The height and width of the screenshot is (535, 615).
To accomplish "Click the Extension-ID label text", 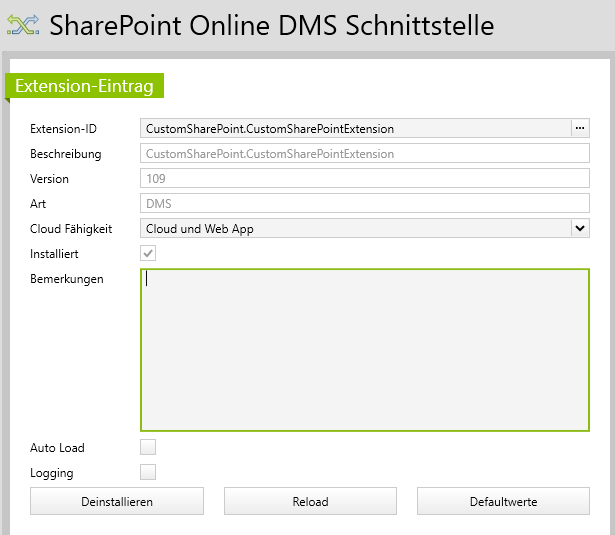I will click(x=63, y=129).
